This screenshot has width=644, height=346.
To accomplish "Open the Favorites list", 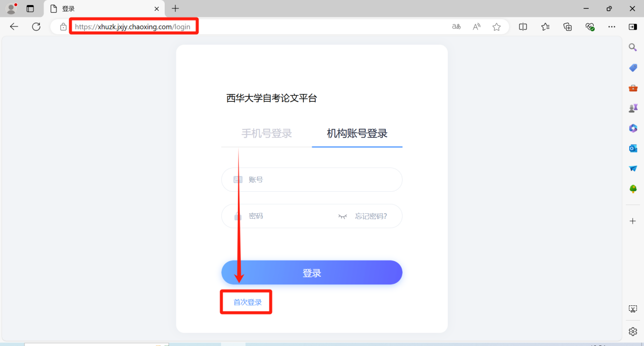I will click(545, 27).
